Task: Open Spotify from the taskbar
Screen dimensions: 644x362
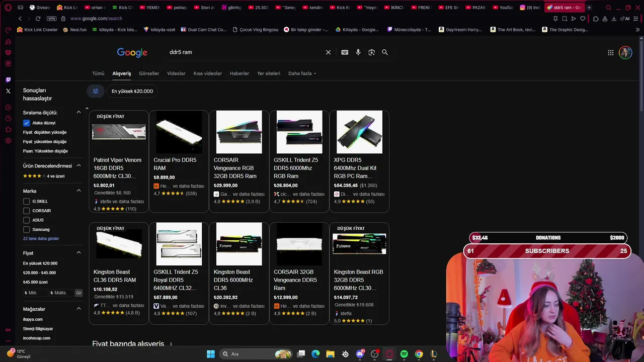Action: [404, 354]
